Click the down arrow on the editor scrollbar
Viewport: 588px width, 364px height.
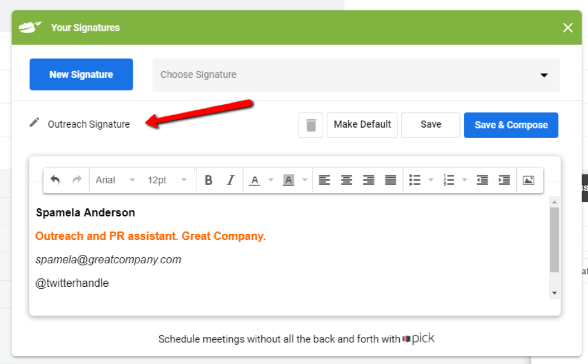click(554, 293)
